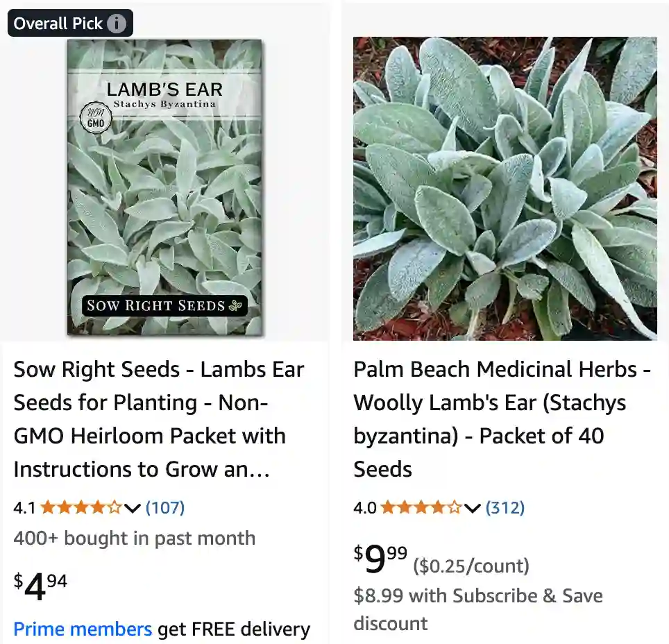Click the first orange star under Woolly Lamb's Ear
The width and height of the screenshot is (669, 644).
[386, 507]
